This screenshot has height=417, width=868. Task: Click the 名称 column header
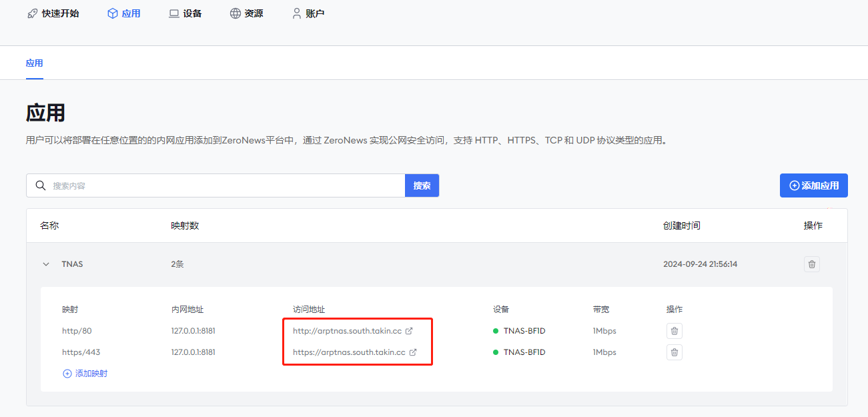pyautogui.click(x=49, y=226)
